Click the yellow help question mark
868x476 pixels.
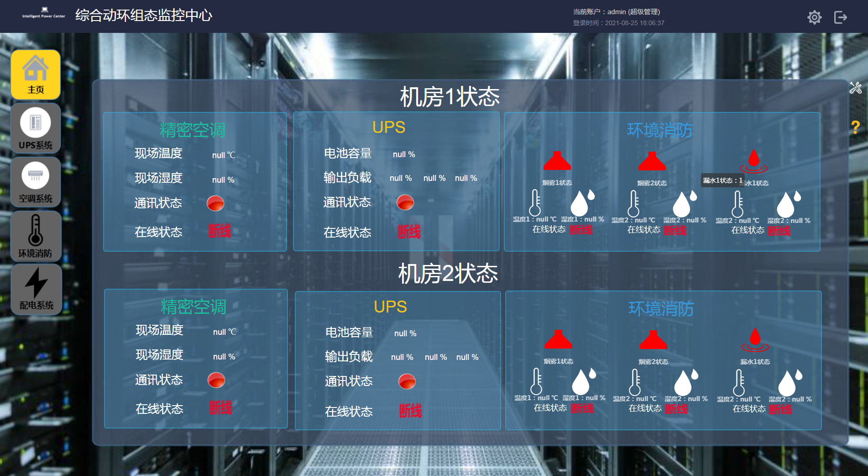point(856,127)
